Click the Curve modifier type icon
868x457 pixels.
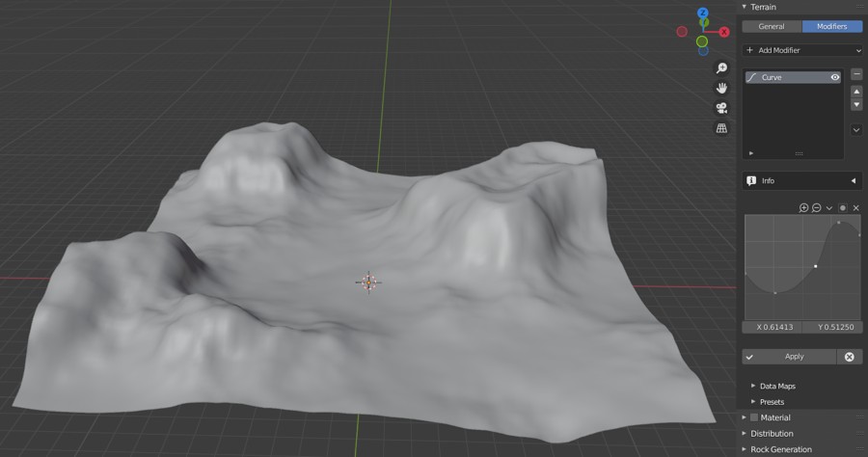click(x=751, y=77)
